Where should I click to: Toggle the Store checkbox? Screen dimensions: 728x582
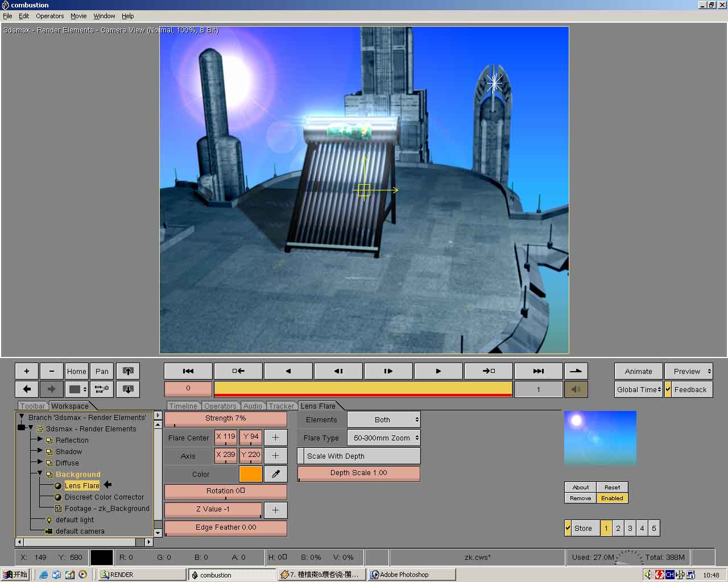(x=568, y=528)
